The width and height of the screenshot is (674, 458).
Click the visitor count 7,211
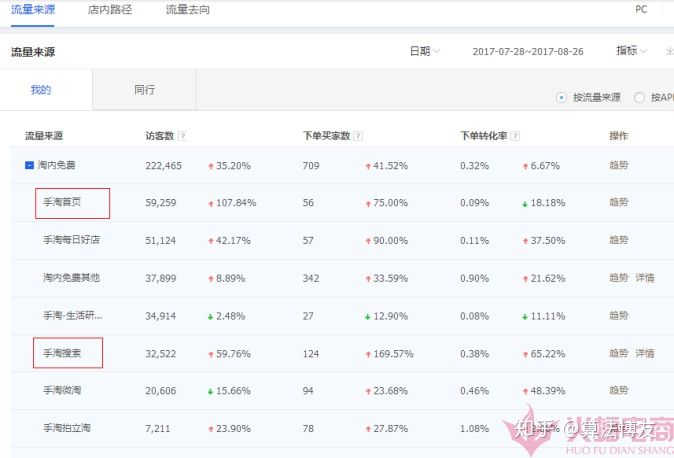158,428
